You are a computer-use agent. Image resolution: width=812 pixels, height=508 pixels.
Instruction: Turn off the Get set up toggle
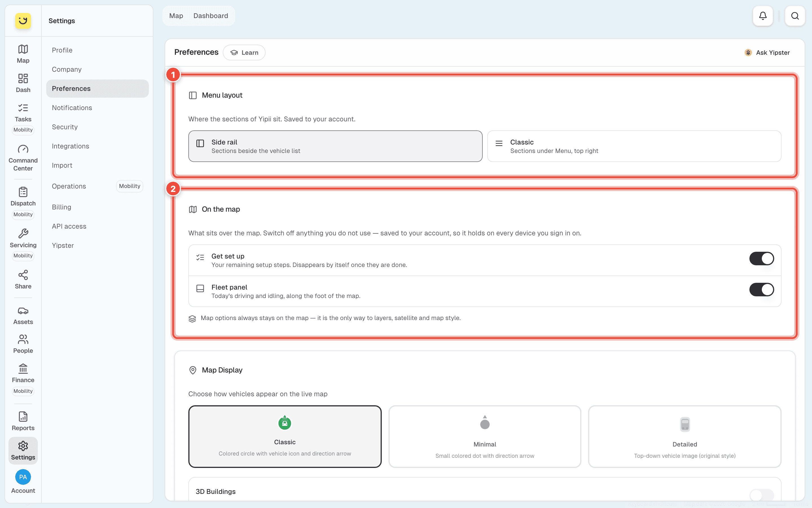[x=761, y=258]
